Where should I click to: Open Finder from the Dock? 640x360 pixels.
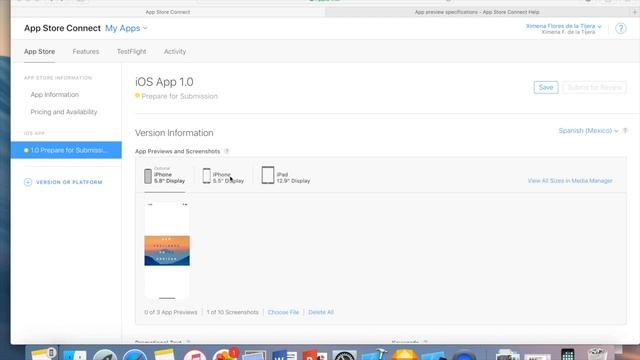pyautogui.click(x=75, y=356)
